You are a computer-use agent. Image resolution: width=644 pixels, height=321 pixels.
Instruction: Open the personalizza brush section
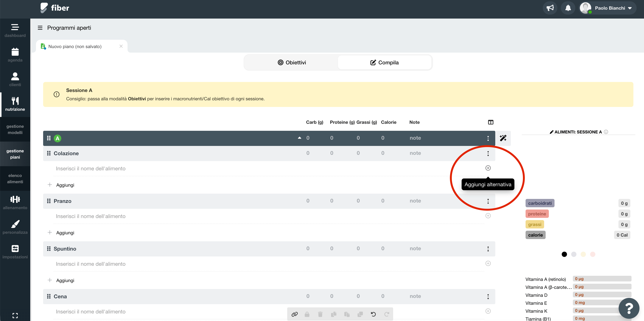(15, 228)
